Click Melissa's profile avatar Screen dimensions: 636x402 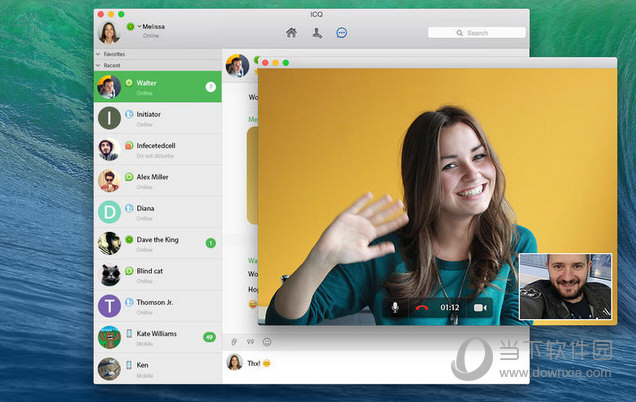[x=109, y=32]
